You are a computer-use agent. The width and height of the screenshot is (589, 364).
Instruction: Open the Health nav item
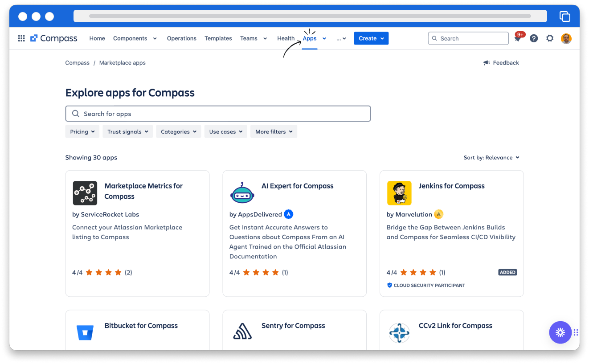(286, 38)
